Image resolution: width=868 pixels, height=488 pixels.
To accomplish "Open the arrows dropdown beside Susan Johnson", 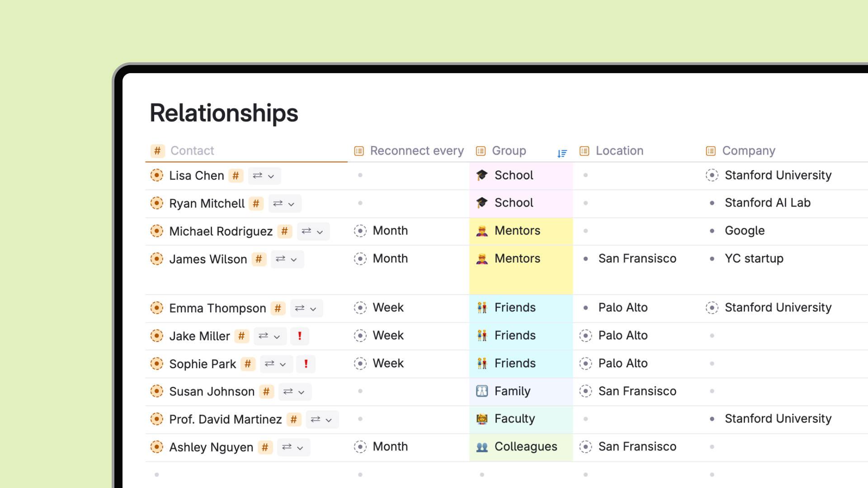I will click(x=295, y=392).
